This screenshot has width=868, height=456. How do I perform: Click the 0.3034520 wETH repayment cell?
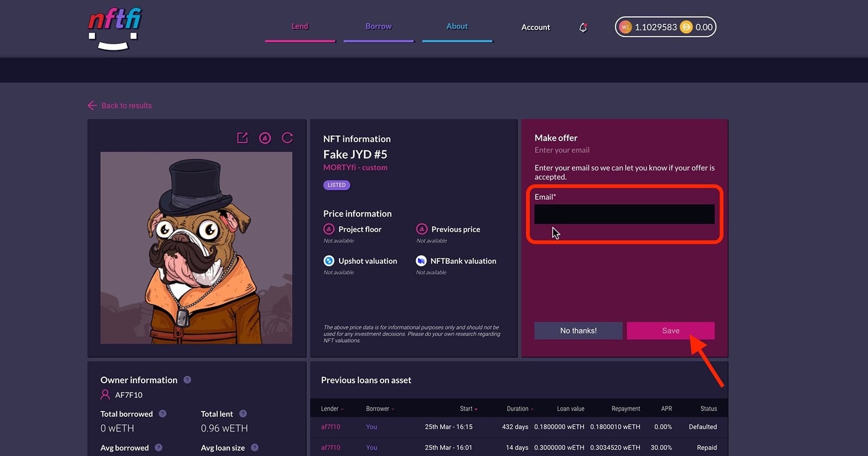point(615,448)
